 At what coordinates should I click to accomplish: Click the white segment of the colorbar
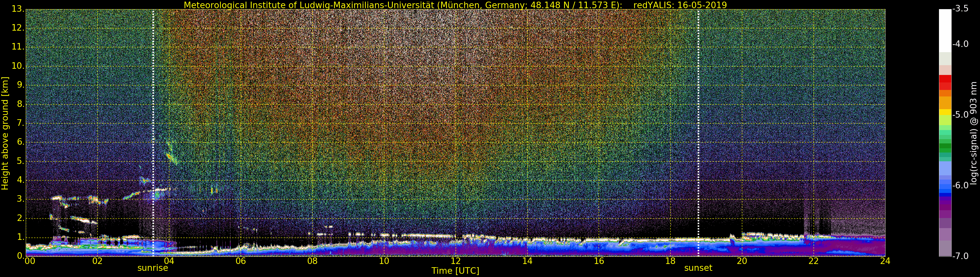click(x=945, y=30)
